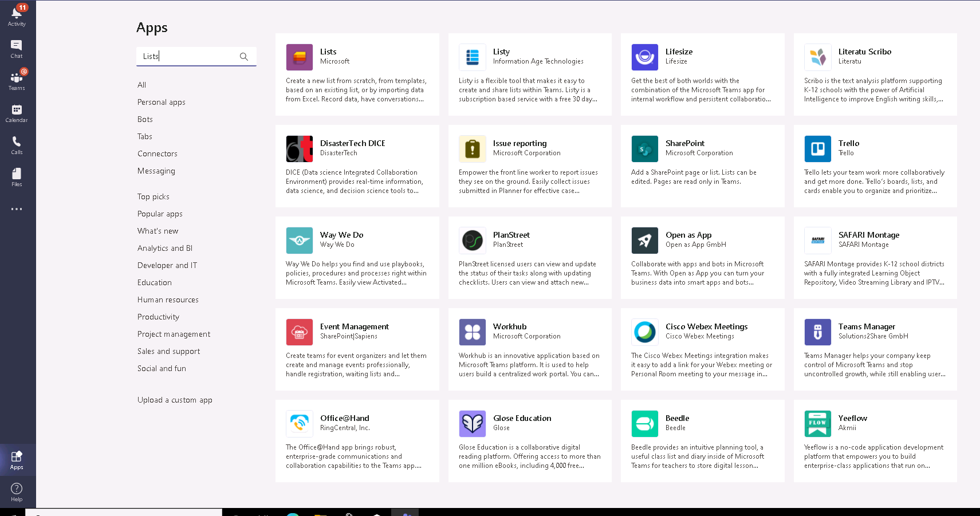Screen dimensions: 980x516
Task: Select the Education category
Action: (x=155, y=282)
